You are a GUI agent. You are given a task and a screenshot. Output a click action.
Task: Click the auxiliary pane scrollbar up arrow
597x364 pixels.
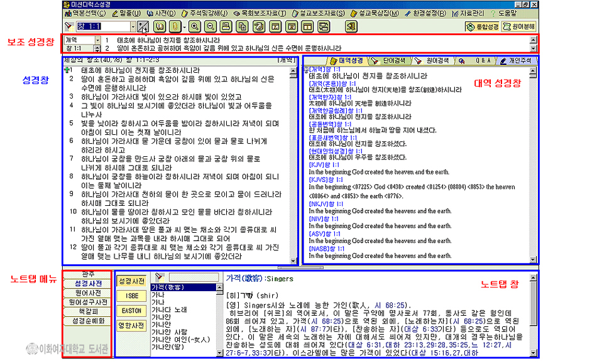tap(534, 40)
